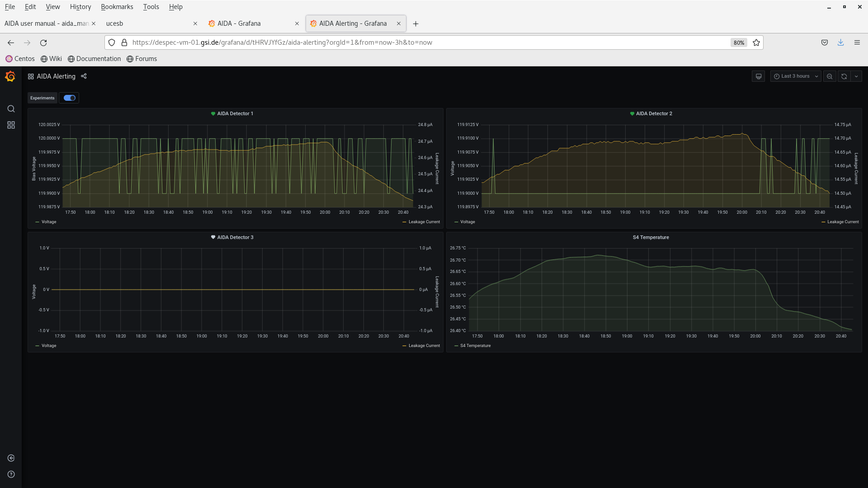Click the 80% zoom level indicator
The height and width of the screenshot is (488, 868).
[739, 42]
